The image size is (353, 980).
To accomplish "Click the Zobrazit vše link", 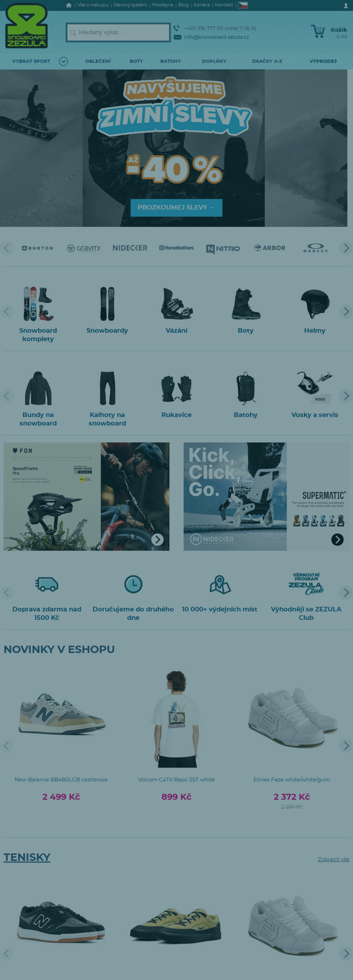I will (333, 859).
